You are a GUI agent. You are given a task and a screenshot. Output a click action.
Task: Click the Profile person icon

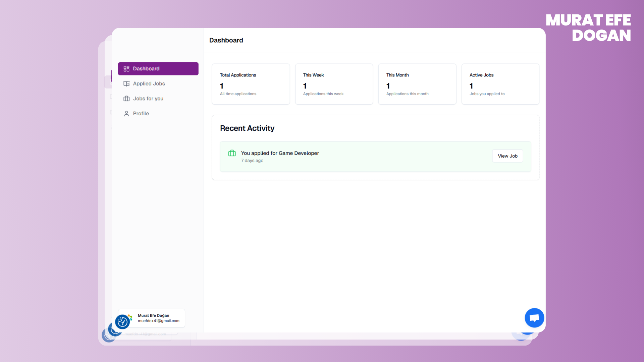(126, 114)
